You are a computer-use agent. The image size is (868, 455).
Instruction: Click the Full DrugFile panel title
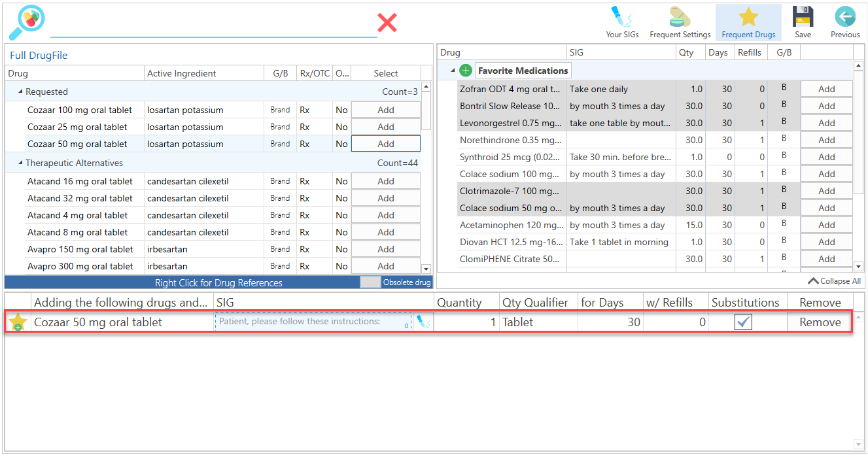coord(39,56)
